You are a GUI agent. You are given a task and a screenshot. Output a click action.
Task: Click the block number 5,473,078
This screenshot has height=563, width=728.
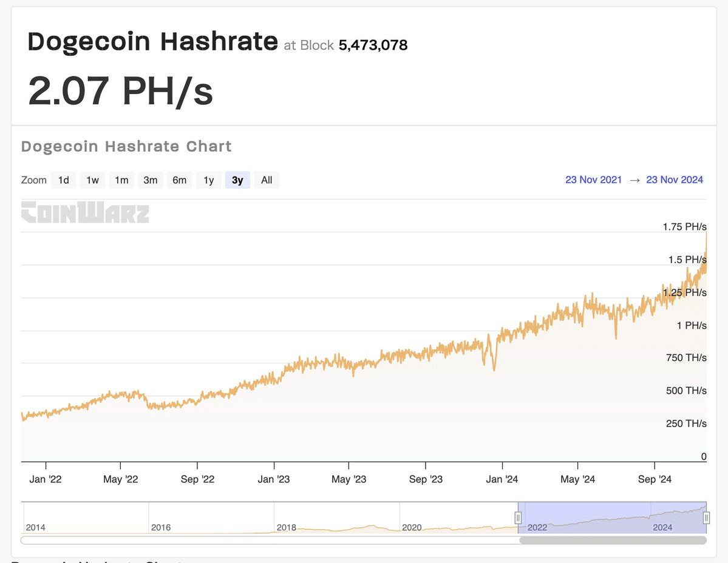[373, 45]
